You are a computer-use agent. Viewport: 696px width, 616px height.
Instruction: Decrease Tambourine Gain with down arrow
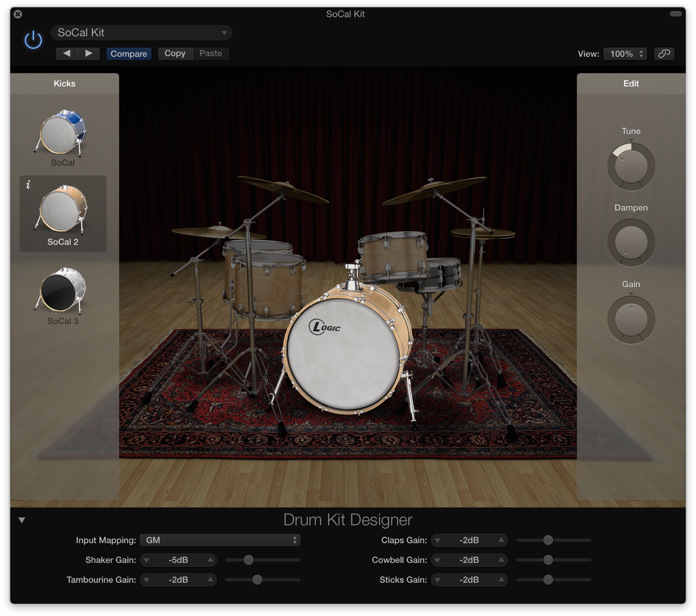[x=147, y=580]
